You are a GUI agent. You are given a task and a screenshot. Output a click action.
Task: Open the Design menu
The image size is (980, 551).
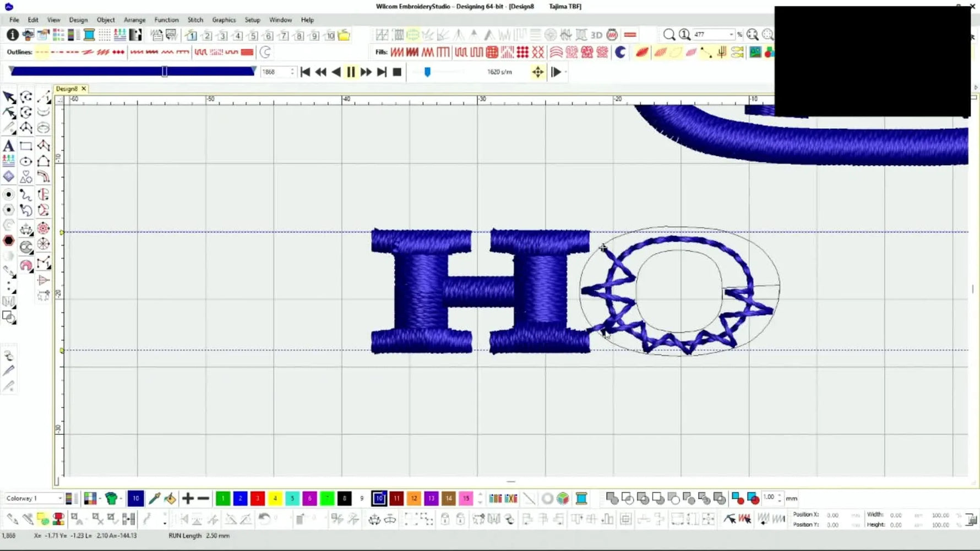pyautogui.click(x=78, y=20)
